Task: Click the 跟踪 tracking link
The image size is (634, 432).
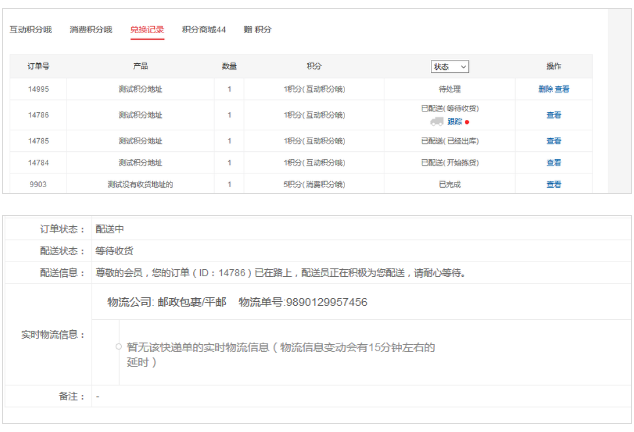Action: tap(454, 121)
